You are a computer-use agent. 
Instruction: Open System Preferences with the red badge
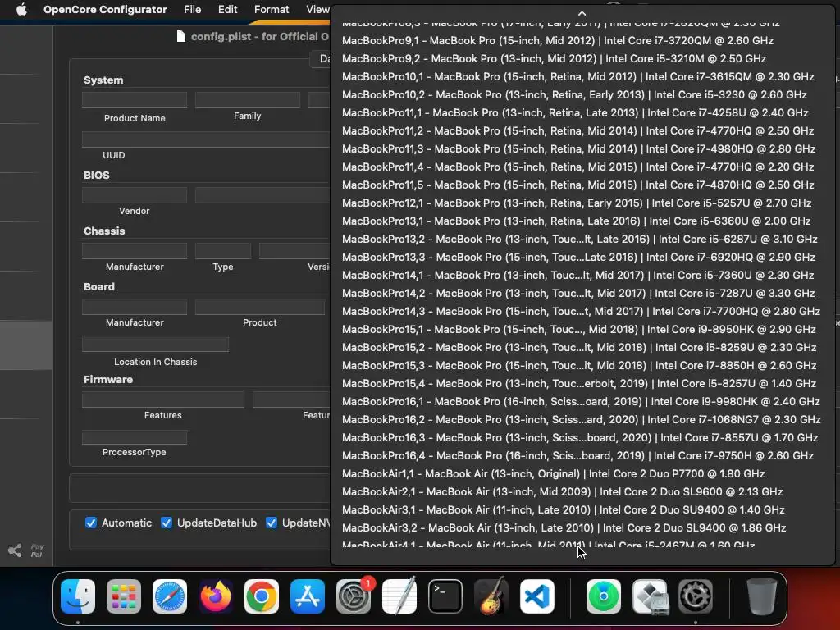coord(354,596)
